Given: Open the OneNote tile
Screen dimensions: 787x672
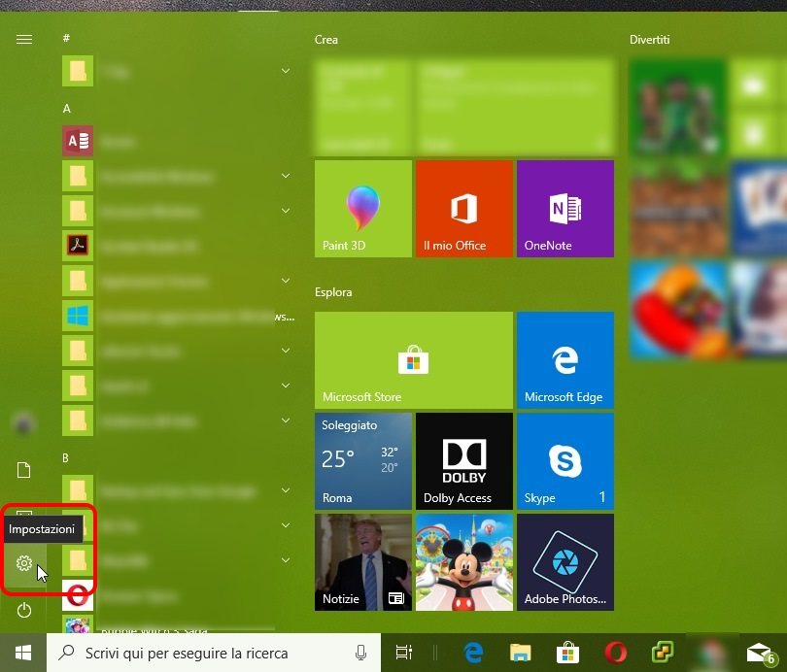Looking at the screenshot, I should pos(565,209).
